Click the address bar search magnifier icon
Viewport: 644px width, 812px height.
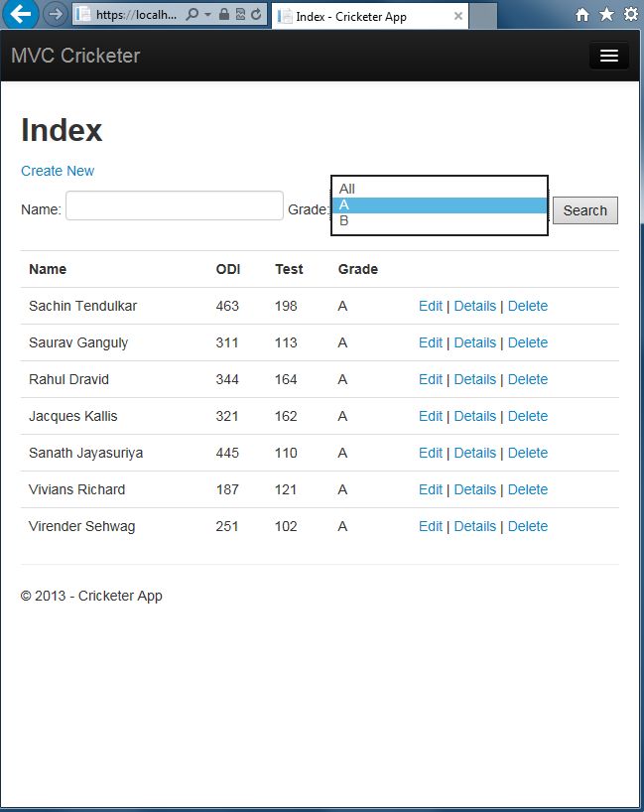[193, 15]
